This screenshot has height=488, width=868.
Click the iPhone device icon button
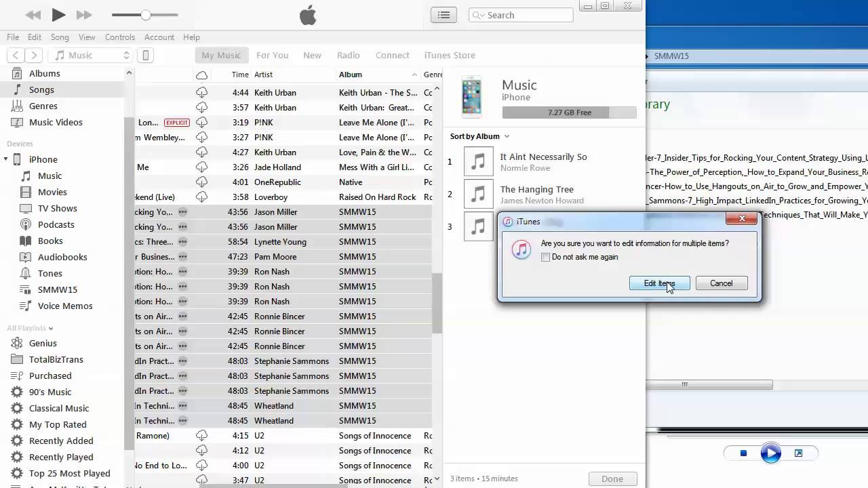[x=145, y=56]
